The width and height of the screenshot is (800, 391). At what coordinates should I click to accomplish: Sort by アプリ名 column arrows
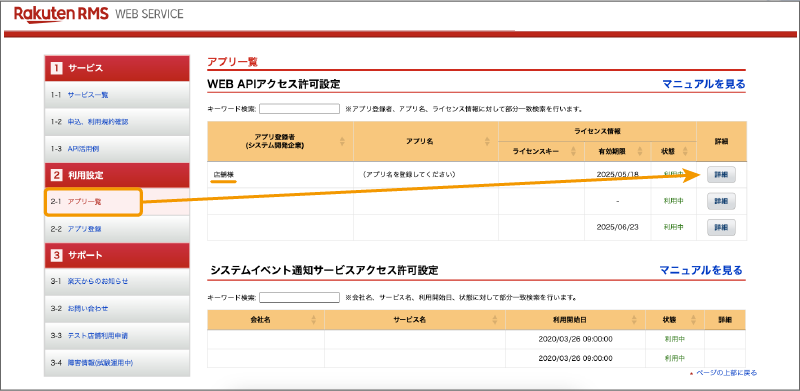point(488,141)
